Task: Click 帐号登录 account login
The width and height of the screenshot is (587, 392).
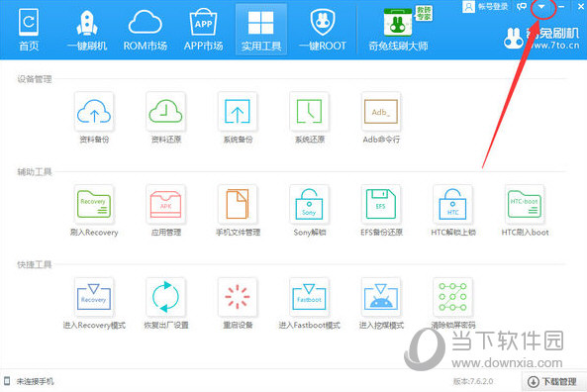Action: tap(486, 6)
